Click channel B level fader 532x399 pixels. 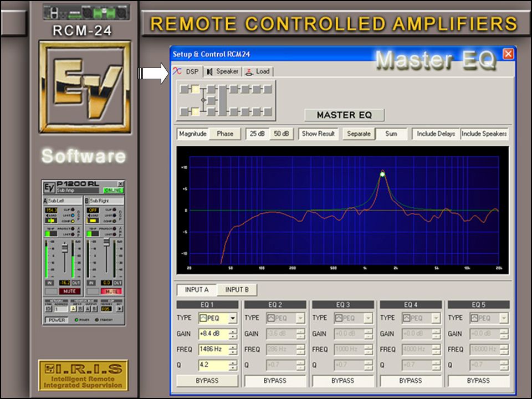coord(106,242)
